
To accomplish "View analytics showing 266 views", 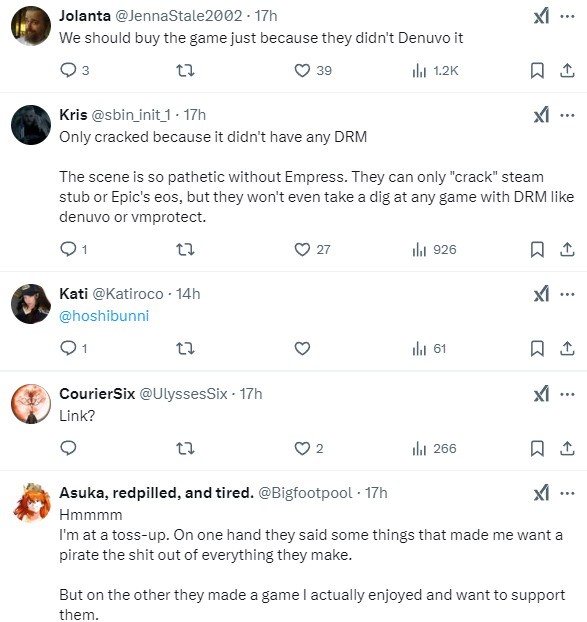I will click(x=434, y=449).
